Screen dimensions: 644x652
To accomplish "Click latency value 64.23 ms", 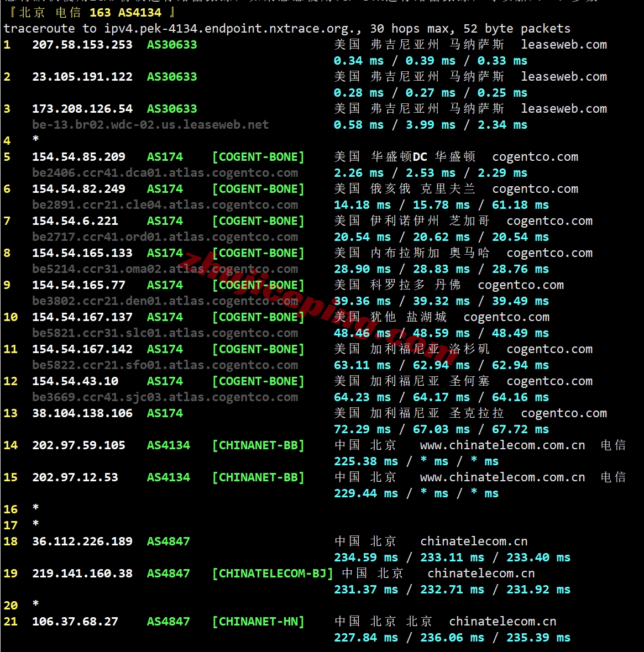I will [x=362, y=397].
